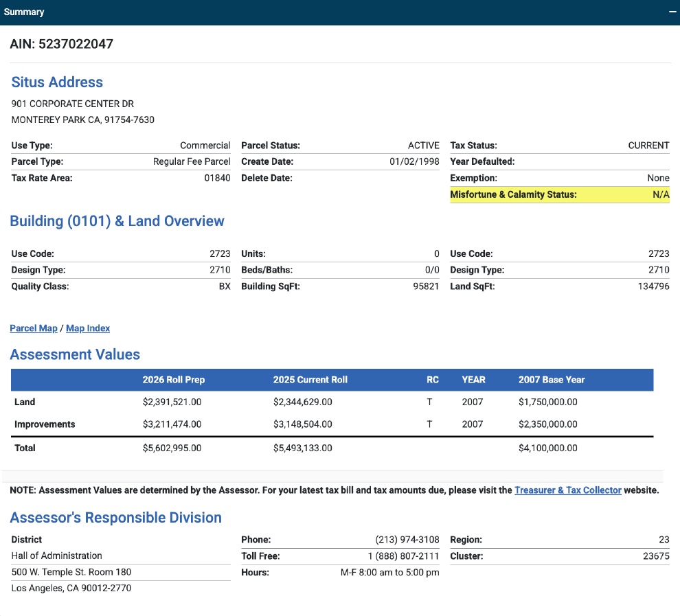Viewport: 680px width, 616px height.
Task: Click the 2026 Roll Prep column header
Action: [x=173, y=380]
